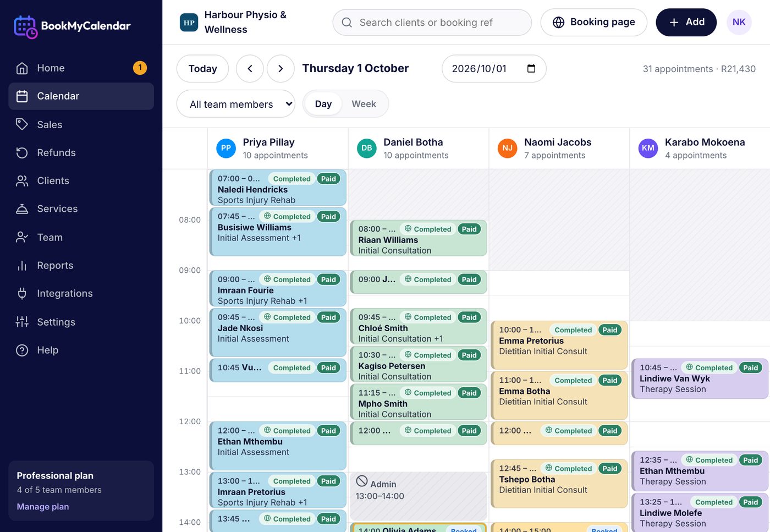Go to the next day
The image size is (770, 532).
tap(280, 69)
